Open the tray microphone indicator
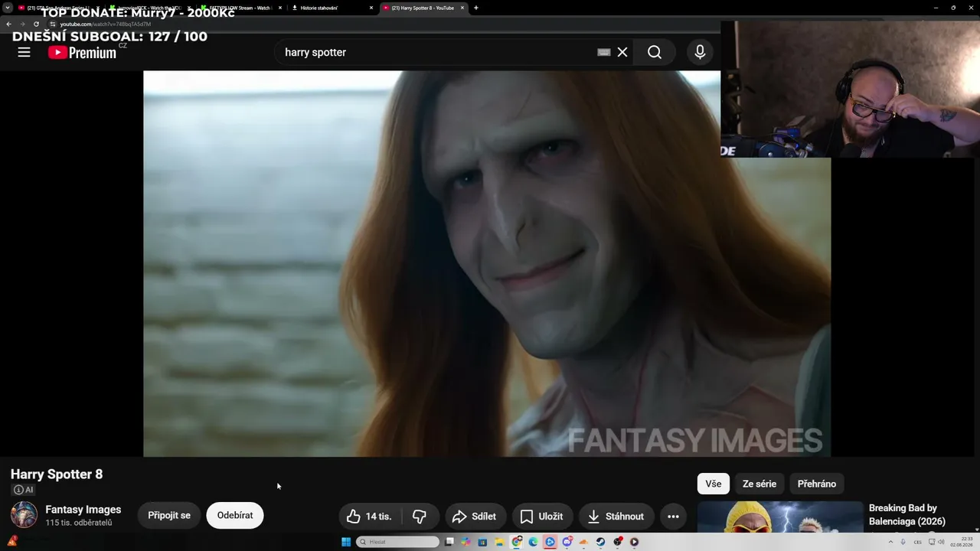The image size is (980, 551). pos(904,542)
